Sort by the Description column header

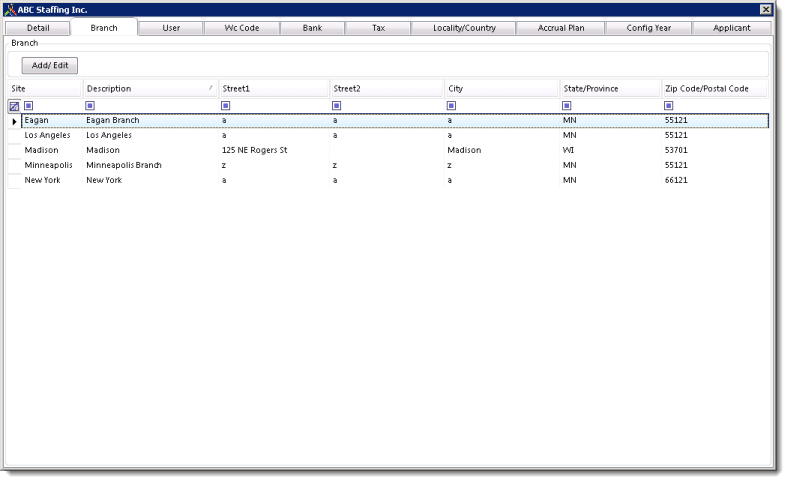tap(145, 88)
